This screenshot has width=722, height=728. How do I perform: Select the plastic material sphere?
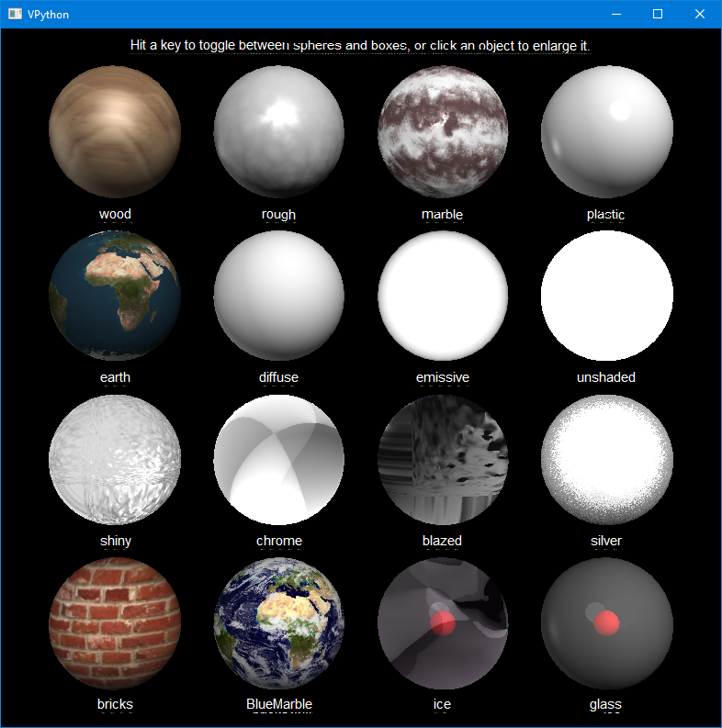tap(607, 132)
